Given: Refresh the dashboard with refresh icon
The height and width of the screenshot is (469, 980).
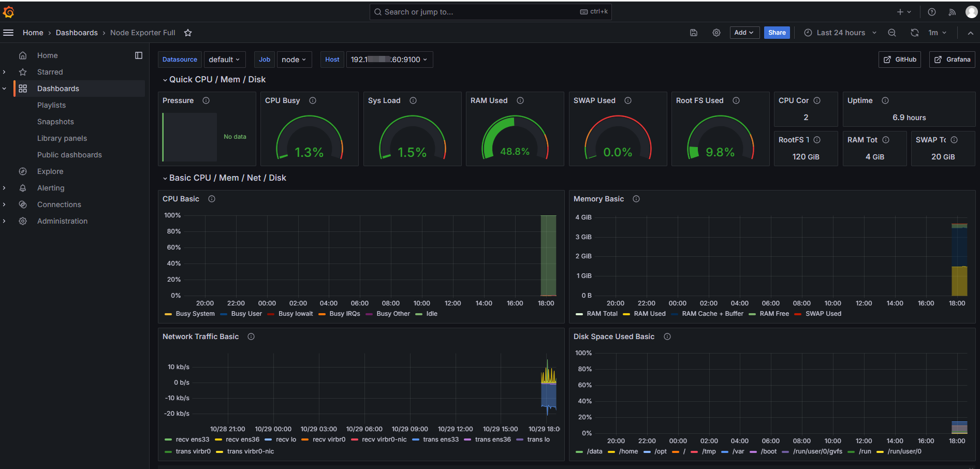Looking at the screenshot, I should coord(915,33).
